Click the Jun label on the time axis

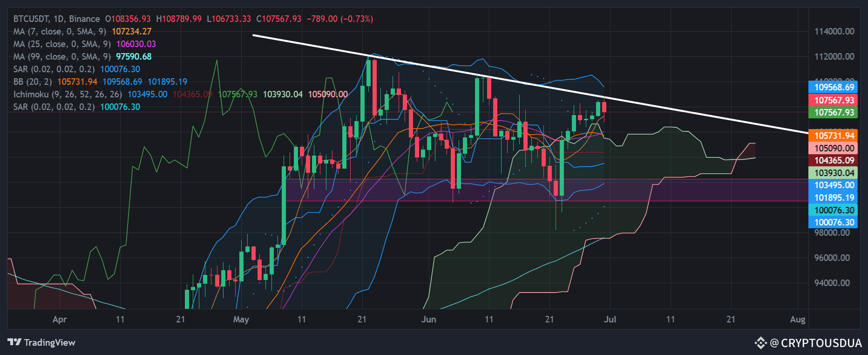click(x=428, y=320)
